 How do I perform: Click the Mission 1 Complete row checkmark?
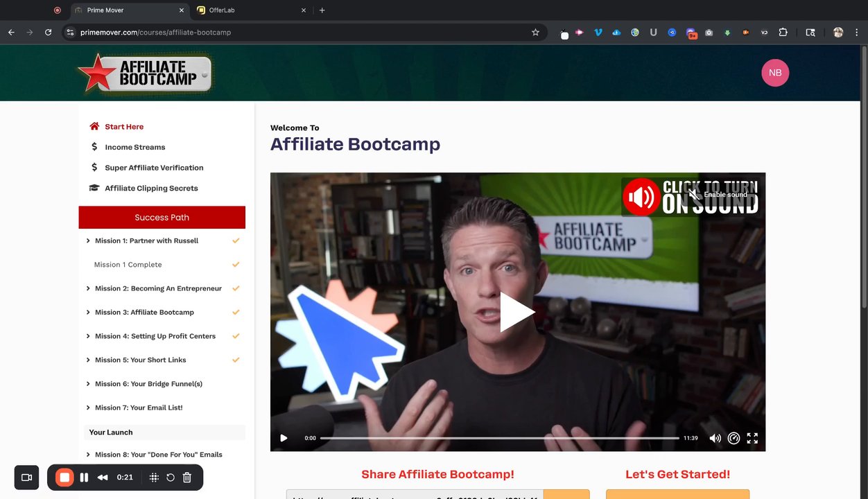tap(236, 265)
